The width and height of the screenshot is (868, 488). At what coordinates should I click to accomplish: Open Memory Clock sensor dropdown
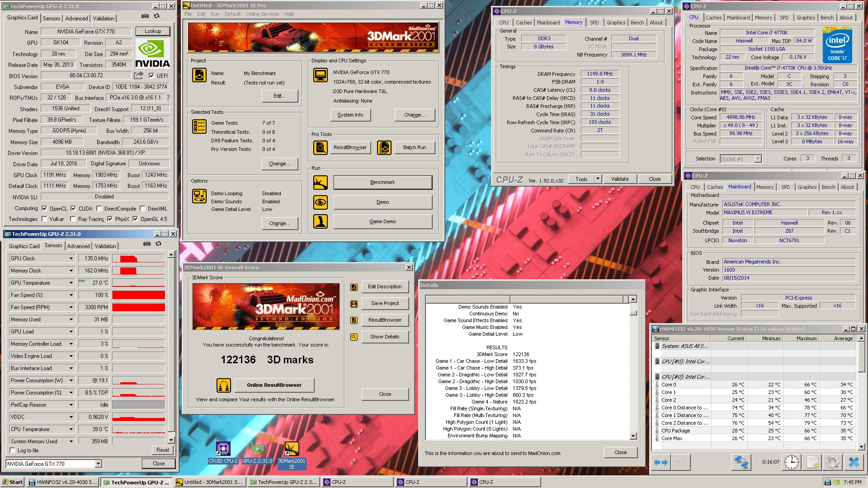tap(71, 271)
